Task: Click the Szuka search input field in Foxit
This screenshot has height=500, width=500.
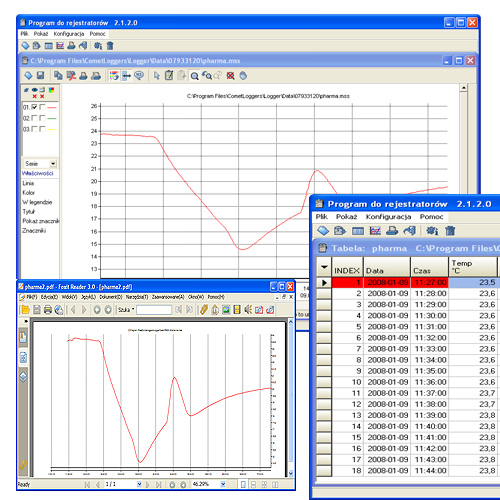Action: pyautogui.click(x=154, y=310)
